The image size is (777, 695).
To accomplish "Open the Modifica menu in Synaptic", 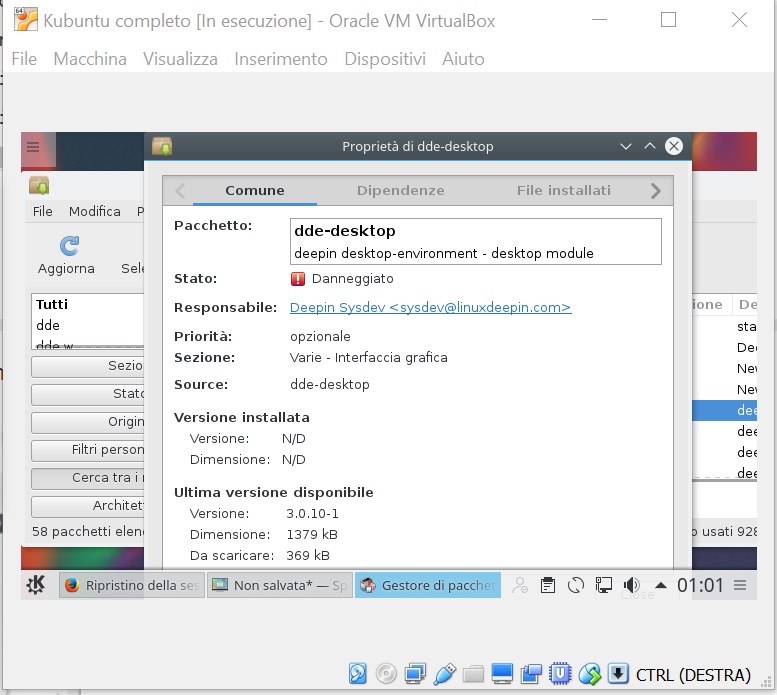I will pos(95,212).
